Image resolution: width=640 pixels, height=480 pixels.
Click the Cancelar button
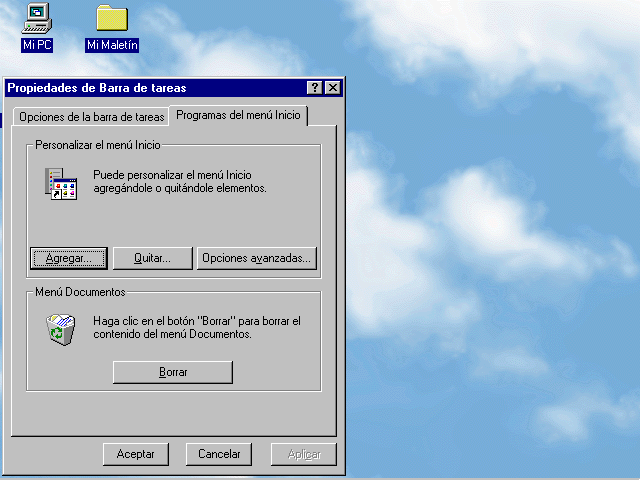219,454
